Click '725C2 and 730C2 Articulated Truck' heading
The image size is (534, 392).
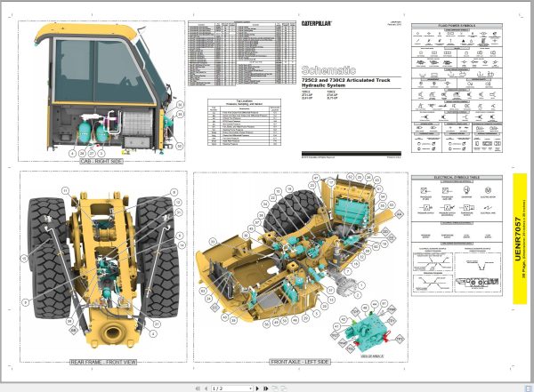pos(346,80)
